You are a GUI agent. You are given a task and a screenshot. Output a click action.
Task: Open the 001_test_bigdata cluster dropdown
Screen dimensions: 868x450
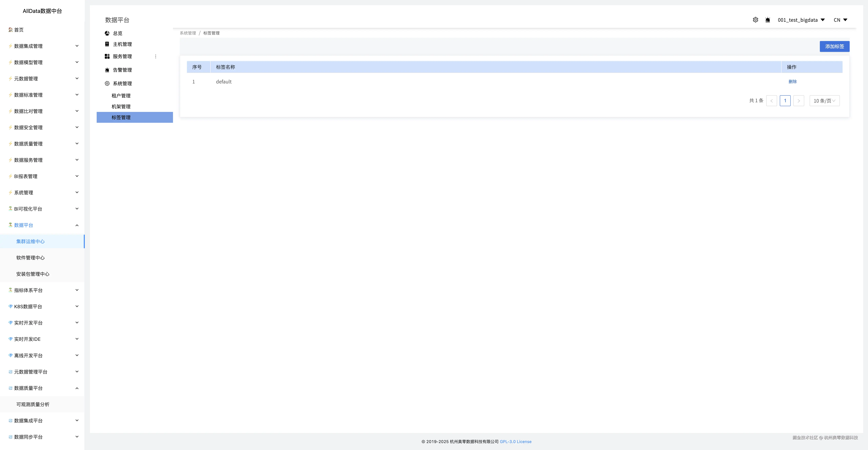pos(801,20)
